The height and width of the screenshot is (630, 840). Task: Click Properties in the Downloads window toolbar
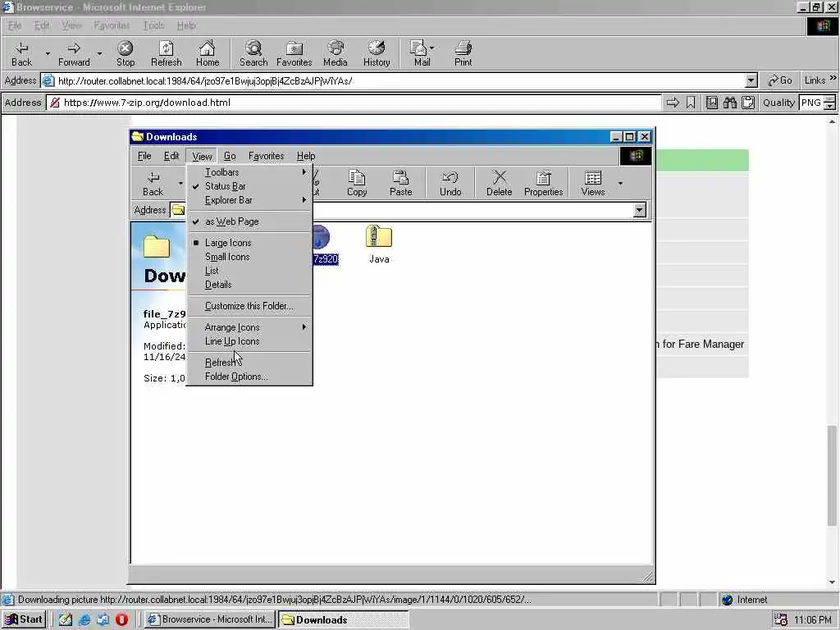click(543, 183)
